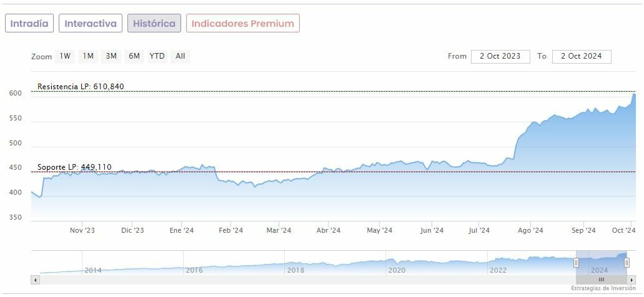This screenshot has width=644, height=297.
Task: Set zoom range to 1M
Action: click(x=88, y=56)
